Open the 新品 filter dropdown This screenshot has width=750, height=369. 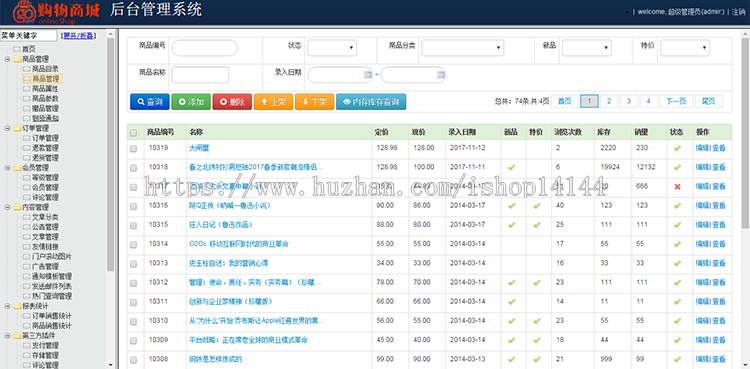coord(586,47)
